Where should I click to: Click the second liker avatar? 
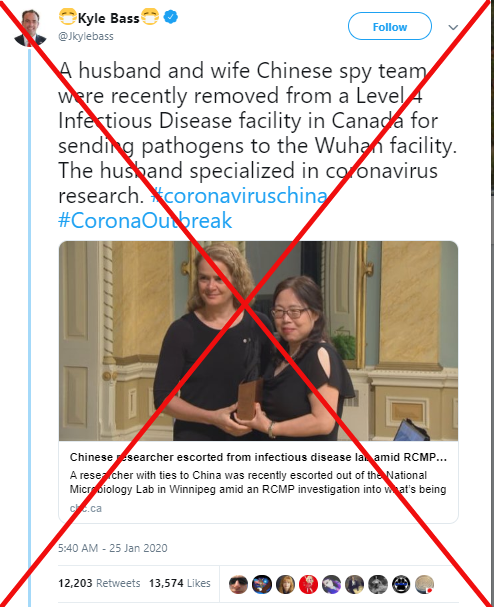click(x=262, y=585)
